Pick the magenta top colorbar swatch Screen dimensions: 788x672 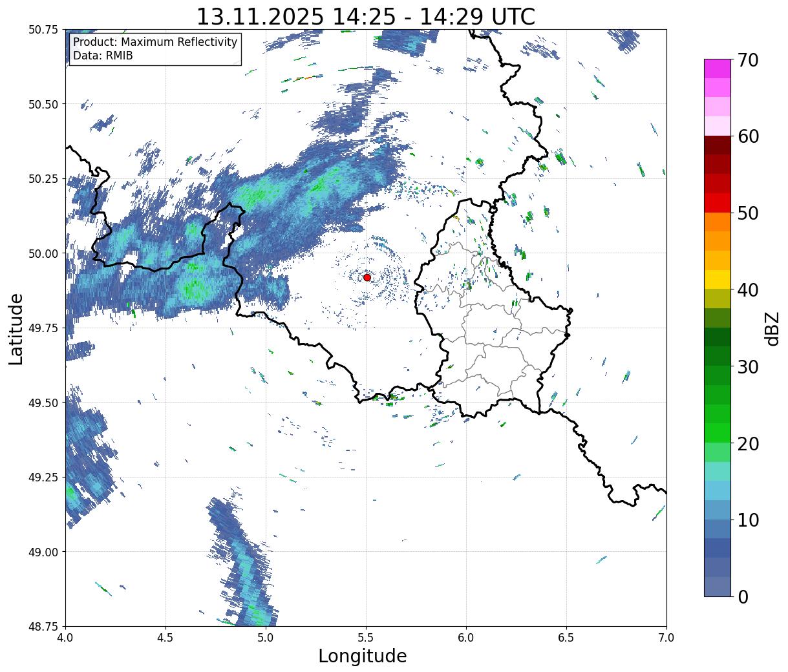click(718, 68)
